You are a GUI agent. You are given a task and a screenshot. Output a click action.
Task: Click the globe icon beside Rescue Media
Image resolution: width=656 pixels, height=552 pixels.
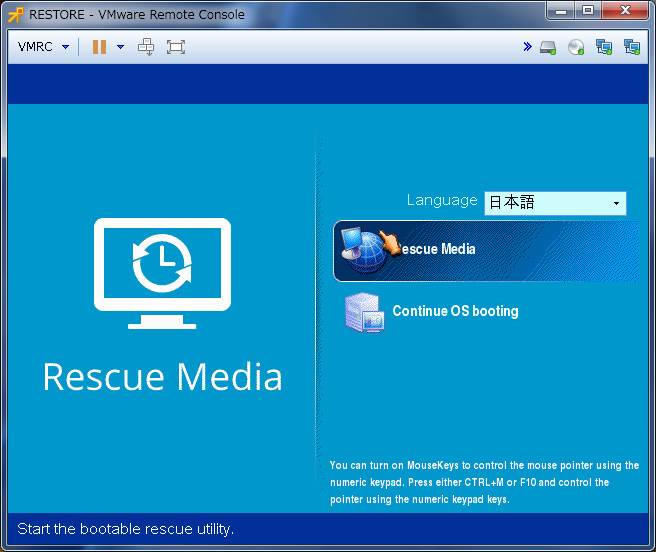tap(362, 251)
